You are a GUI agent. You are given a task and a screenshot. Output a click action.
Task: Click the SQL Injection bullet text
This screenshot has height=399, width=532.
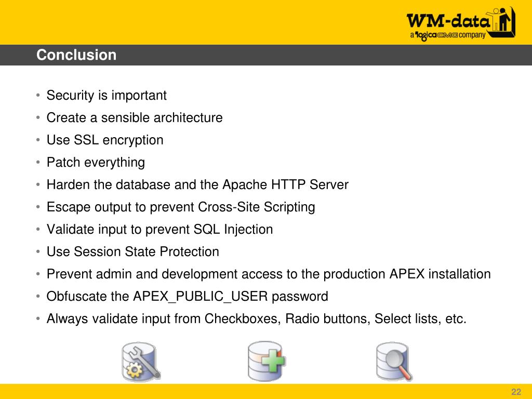point(159,229)
